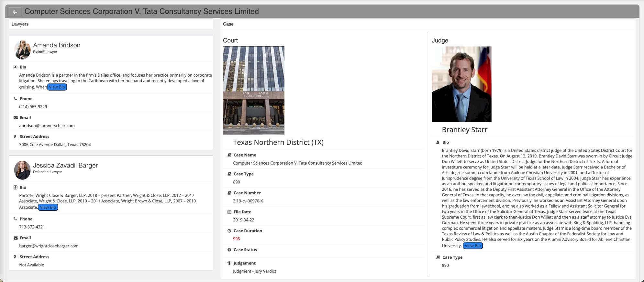Select phone number (214) 965-9229

coord(33,107)
